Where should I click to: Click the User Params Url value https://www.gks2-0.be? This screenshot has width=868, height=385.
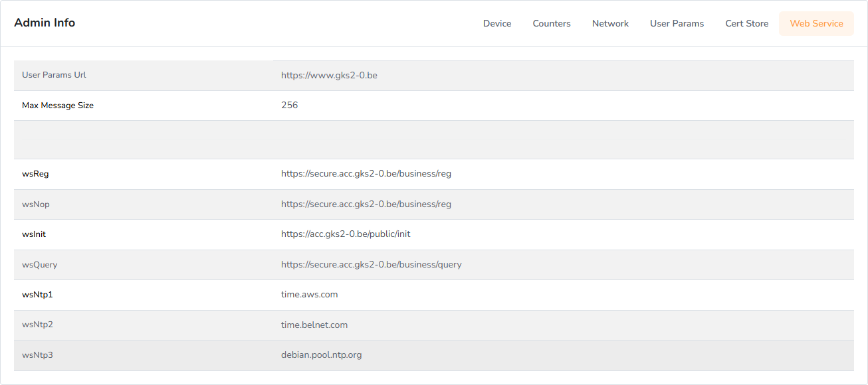click(x=329, y=75)
